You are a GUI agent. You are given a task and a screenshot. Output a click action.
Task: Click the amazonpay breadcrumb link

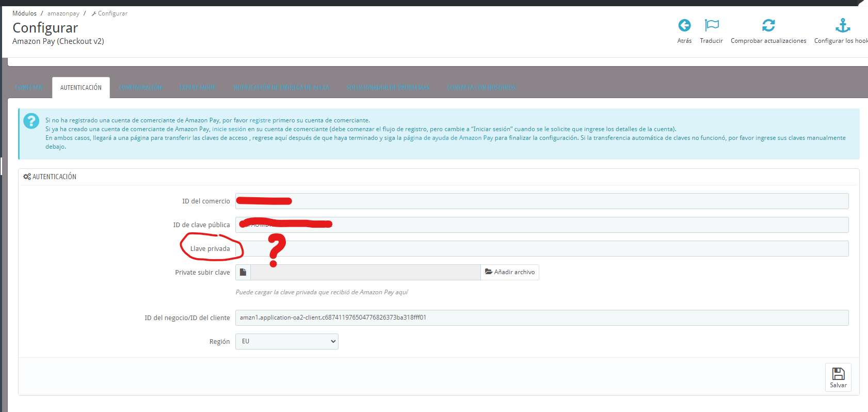point(63,13)
